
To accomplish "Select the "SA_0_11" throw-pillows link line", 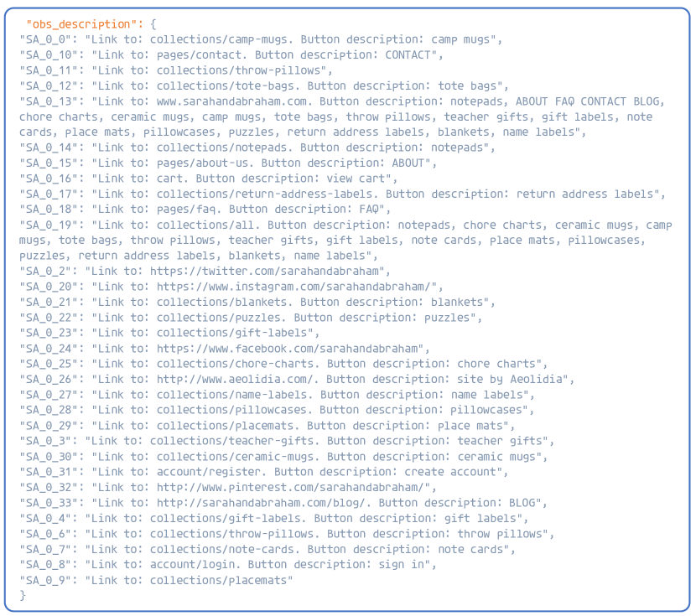I will tap(176, 70).
